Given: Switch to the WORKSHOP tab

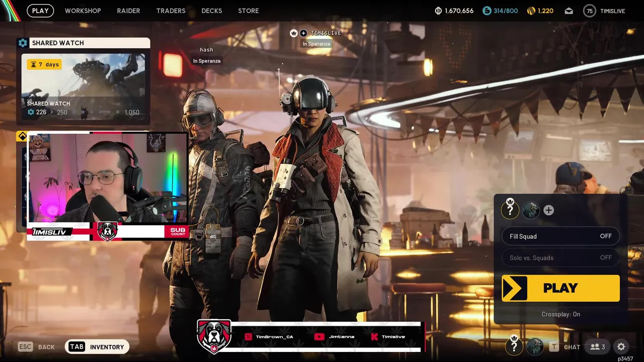Looking at the screenshot, I should click(83, 11).
